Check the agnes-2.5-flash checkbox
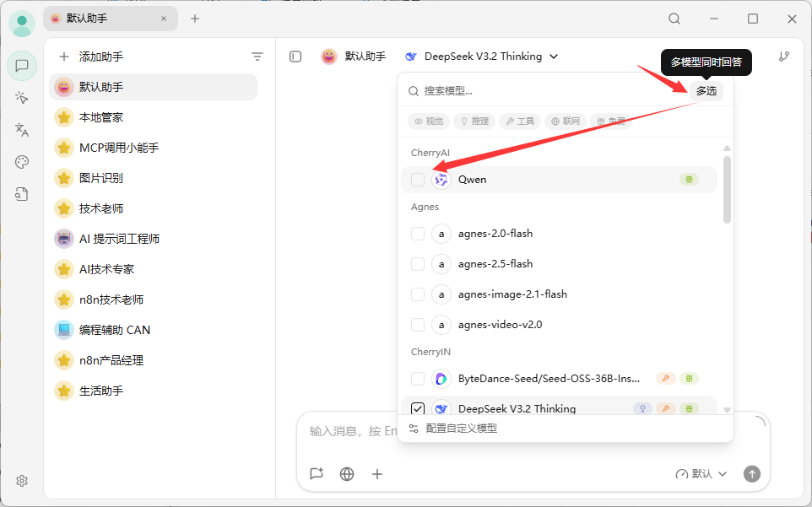812x507 pixels. click(x=418, y=264)
